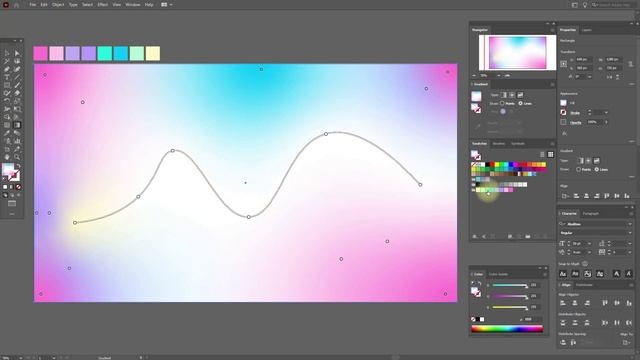Open the Regular font style dropdown
The height and width of the screenshot is (360, 640).
click(630, 233)
